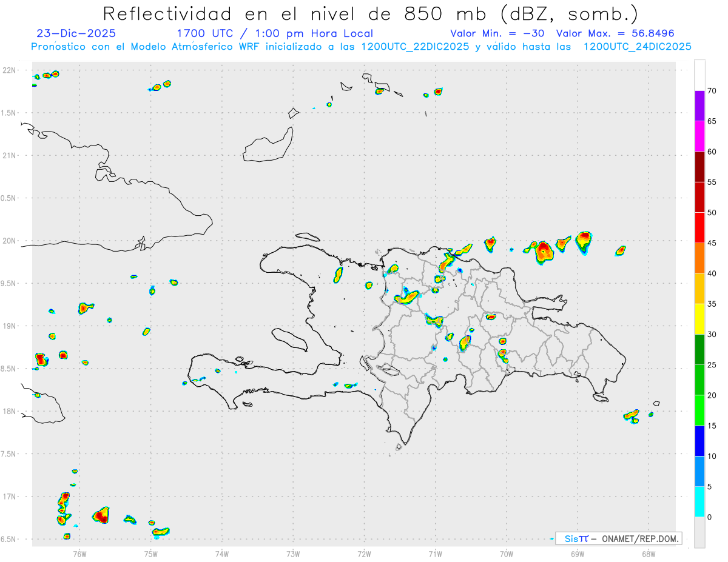Click the '17N' latitude label
This screenshot has width=728, height=562.
point(10,496)
